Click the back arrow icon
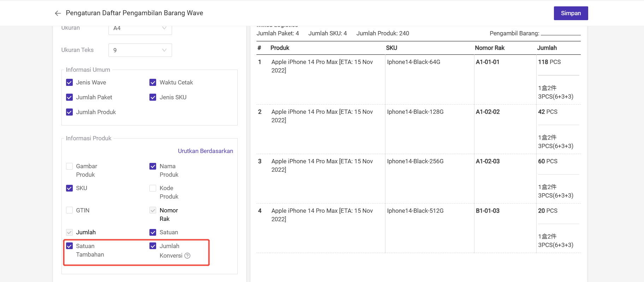 point(58,13)
